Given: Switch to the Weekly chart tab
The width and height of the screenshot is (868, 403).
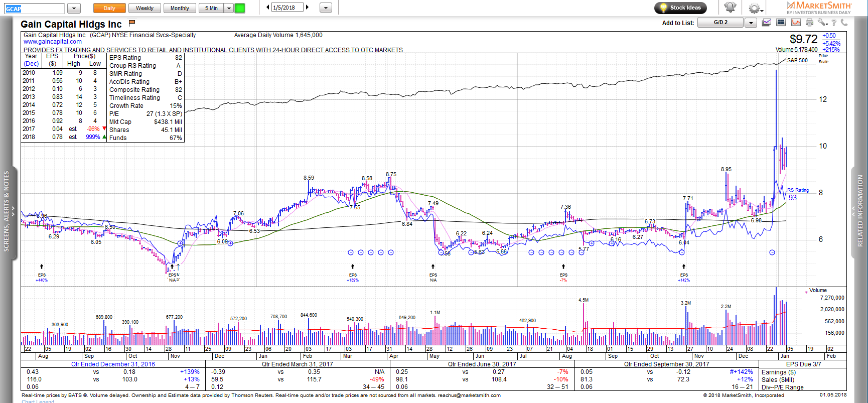Looking at the screenshot, I should tap(144, 8).
